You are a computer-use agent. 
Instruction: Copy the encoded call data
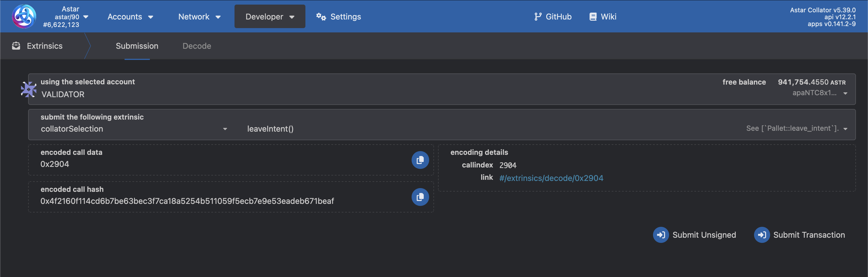pyautogui.click(x=420, y=160)
